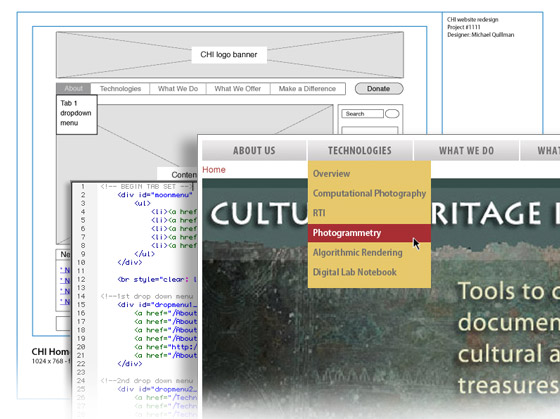Choose Computational Photography from the dropdown
The image size is (560, 419).
click(369, 193)
